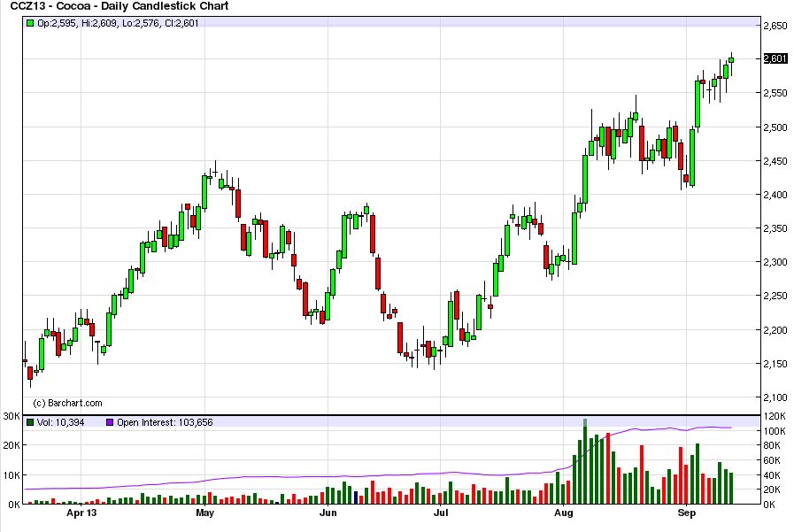This screenshot has height=532, width=794.
Task: Click the 'Vol: 10,394' label
Action: pyautogui.click(x=61, y=422)
